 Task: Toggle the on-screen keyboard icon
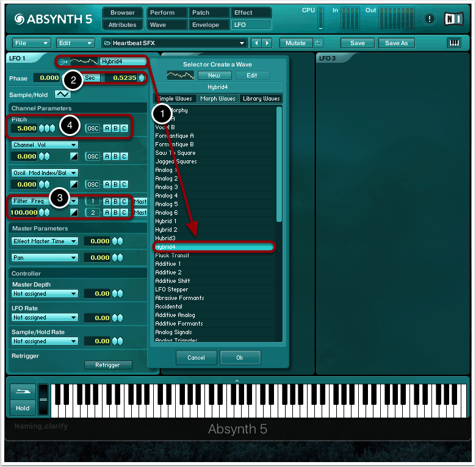point(454,43)
